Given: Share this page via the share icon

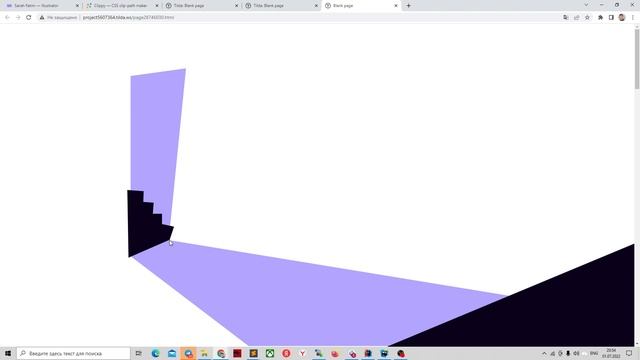Looking at the screenshot, I should click(x=577, y=18).
